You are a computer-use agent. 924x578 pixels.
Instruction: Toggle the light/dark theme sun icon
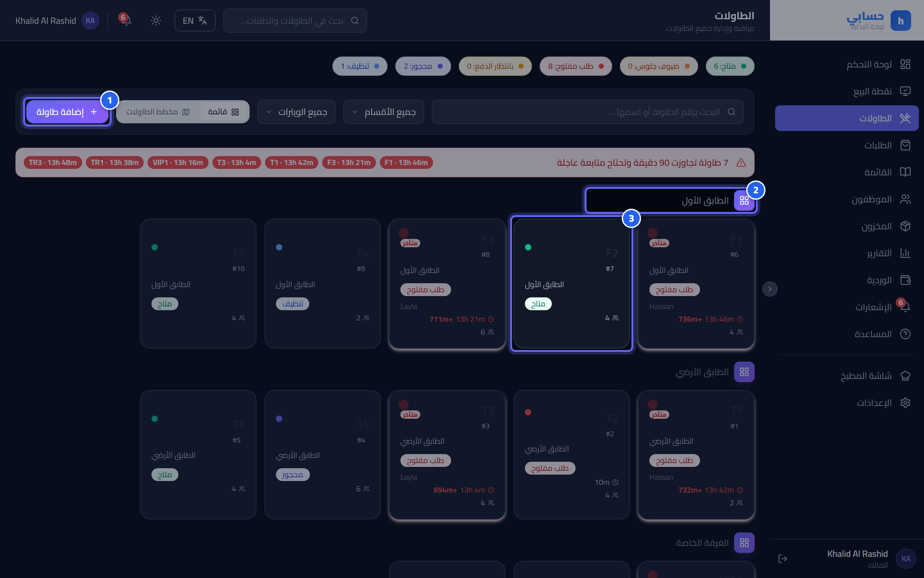[x=156, y=20]
